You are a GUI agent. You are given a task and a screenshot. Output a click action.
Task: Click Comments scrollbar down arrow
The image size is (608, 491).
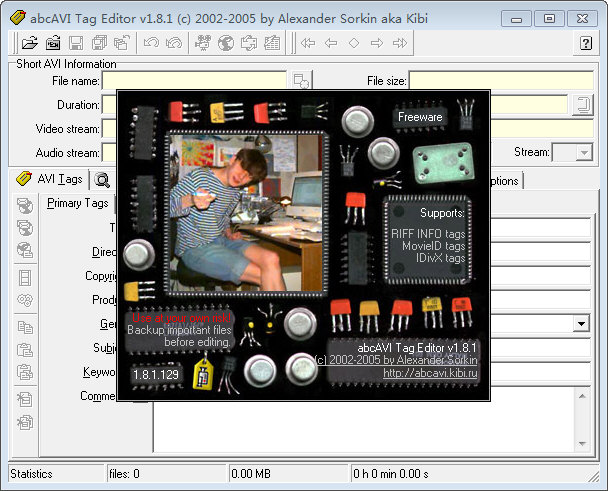point(582,443)
